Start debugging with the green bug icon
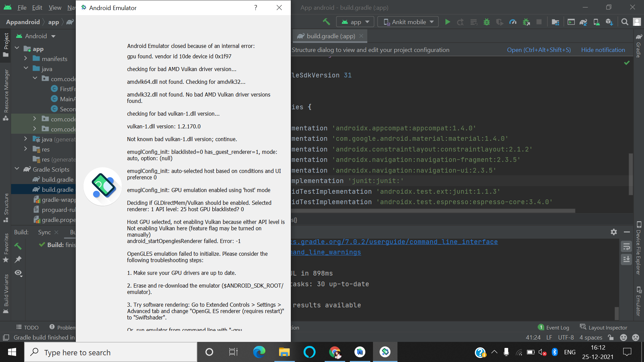This screenshot has width=644, height=362. click(486, 22)
